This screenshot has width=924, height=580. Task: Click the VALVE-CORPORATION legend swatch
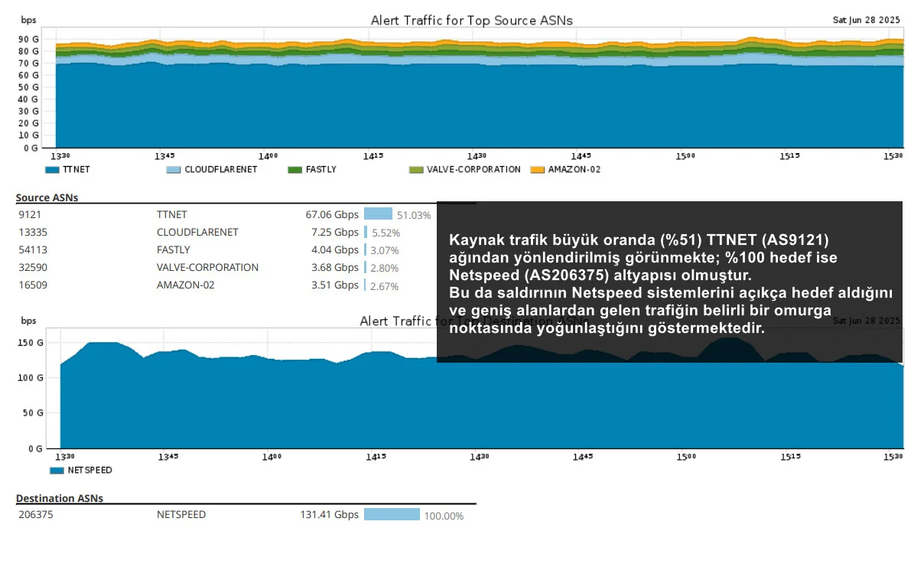click(416, 169)
